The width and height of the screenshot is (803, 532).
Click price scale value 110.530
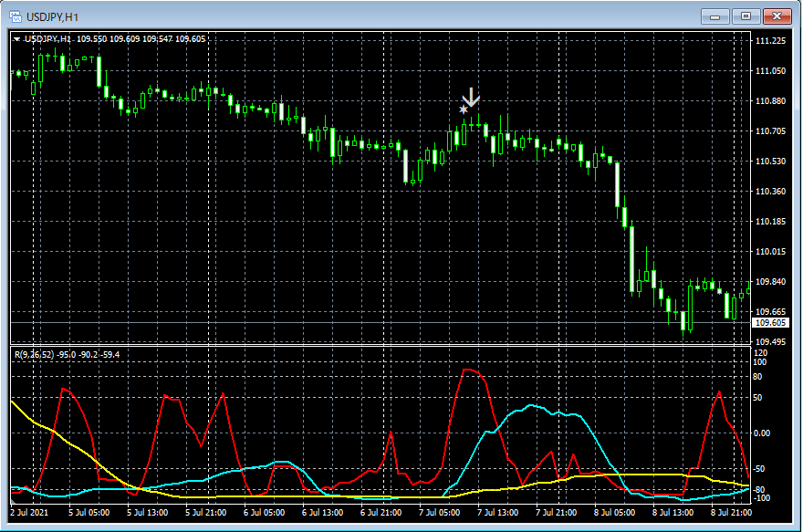(771, 162)
